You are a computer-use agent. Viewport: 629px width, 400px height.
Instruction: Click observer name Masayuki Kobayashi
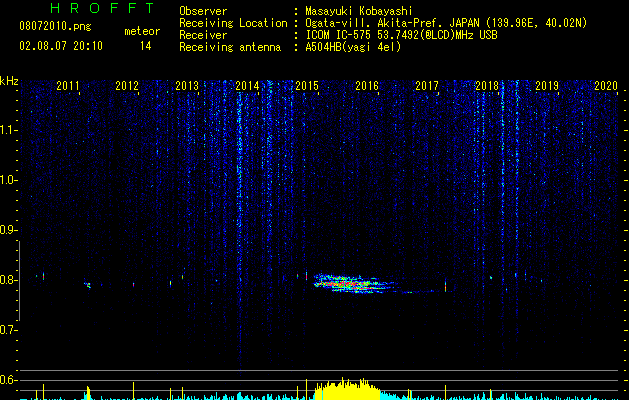(x=359, y=11)
